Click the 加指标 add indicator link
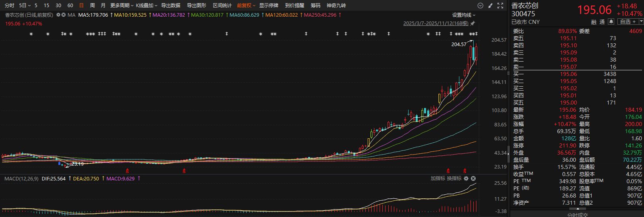The width and height of the screenshot is (644, 217). point(438,178)
